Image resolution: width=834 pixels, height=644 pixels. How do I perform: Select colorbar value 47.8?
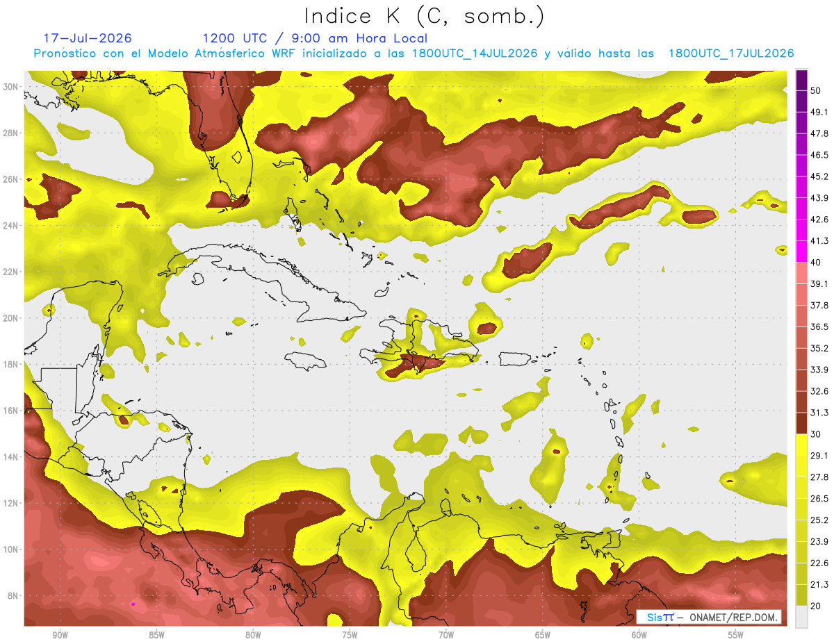pos(819,133)
